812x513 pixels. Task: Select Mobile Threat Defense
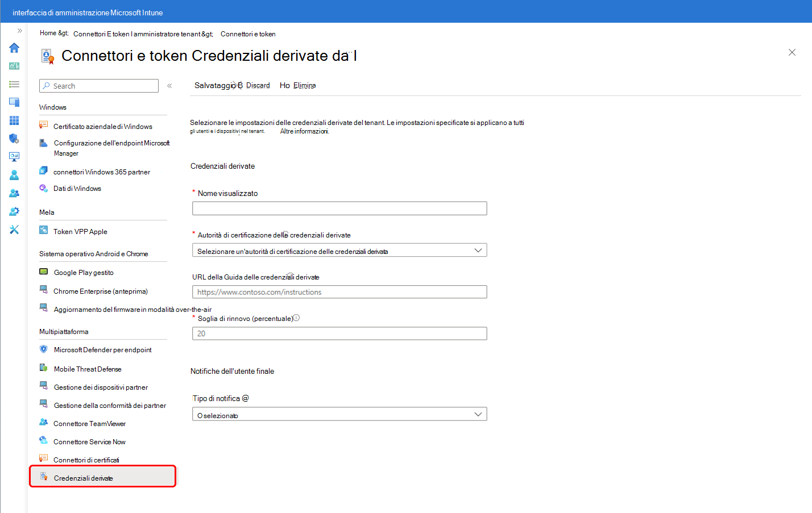coord(88,369)
